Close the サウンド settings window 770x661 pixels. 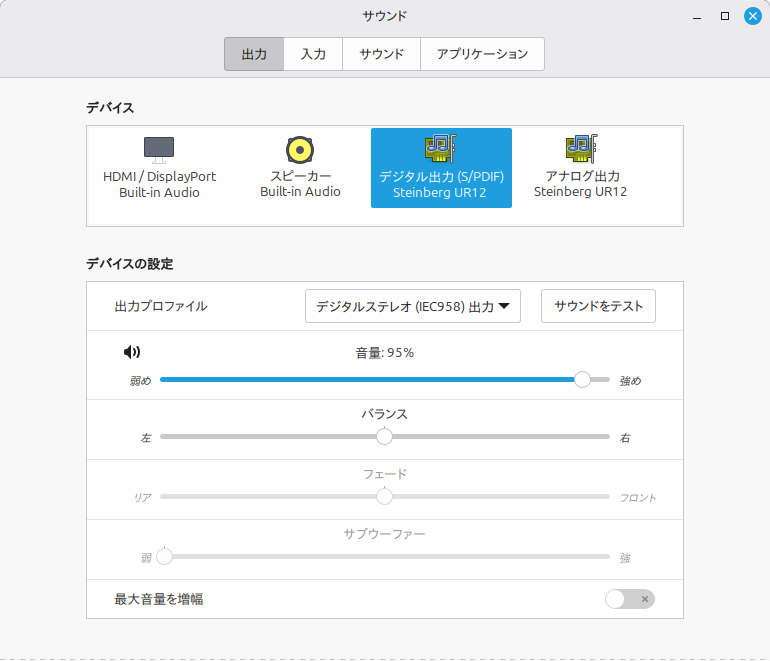(752, 16)
